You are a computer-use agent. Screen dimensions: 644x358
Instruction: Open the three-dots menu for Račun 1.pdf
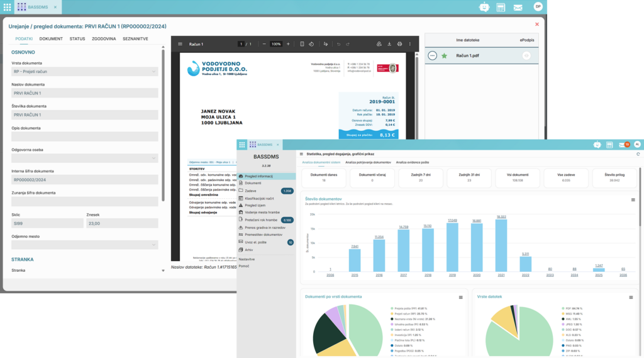(432, 56)
